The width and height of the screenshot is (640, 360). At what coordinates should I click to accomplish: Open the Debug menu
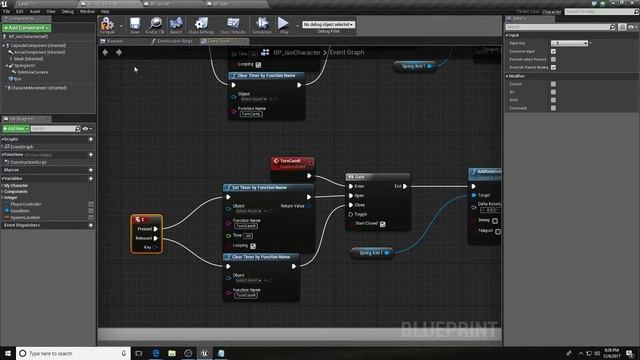point(68,11)
